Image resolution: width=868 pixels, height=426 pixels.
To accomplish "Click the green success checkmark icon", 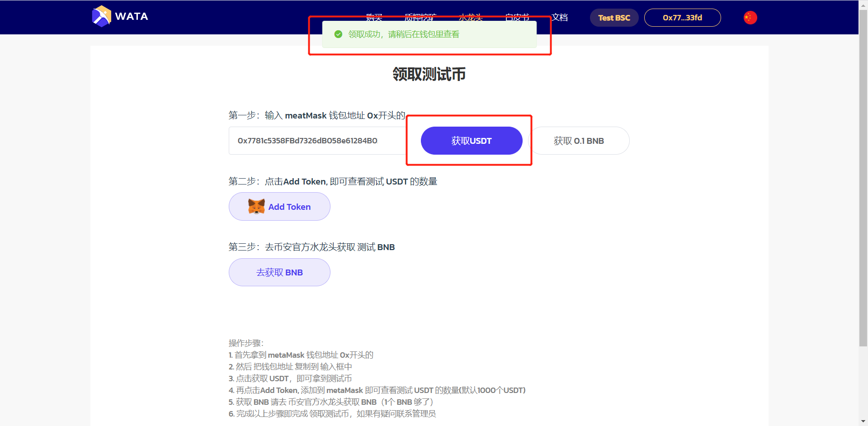I will click(338, 34).
